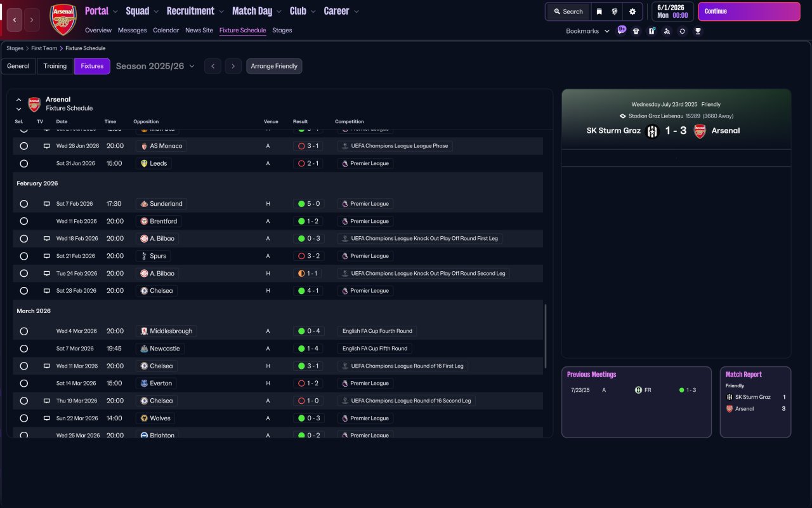Click the 5 - 0 result for Sunderland
Screen dimensions: 812x508
click(309, 204)
